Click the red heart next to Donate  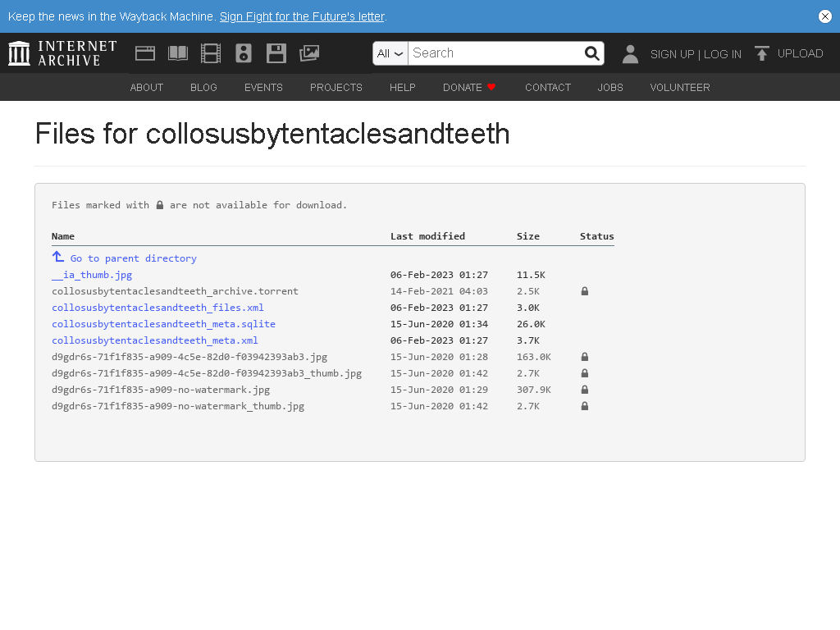(491, 87)
